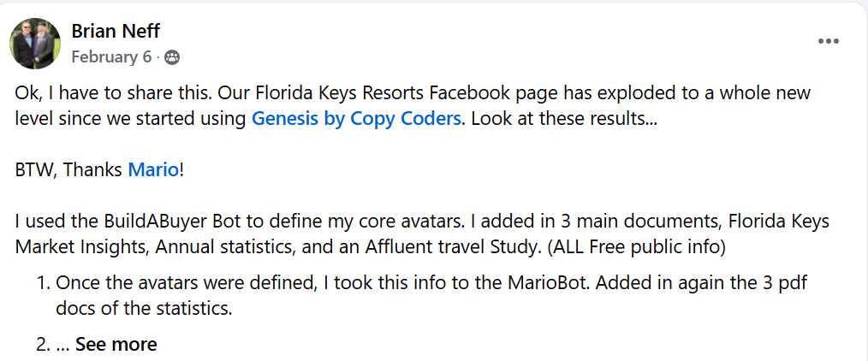
Task: Click the Mario mention link
Action: 153,169
